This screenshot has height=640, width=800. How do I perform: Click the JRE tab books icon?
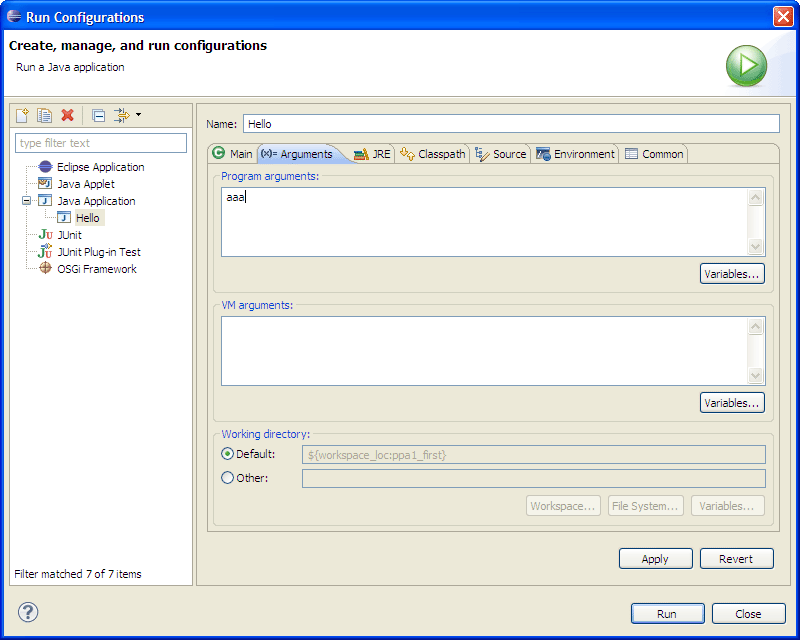click(361, 154)
